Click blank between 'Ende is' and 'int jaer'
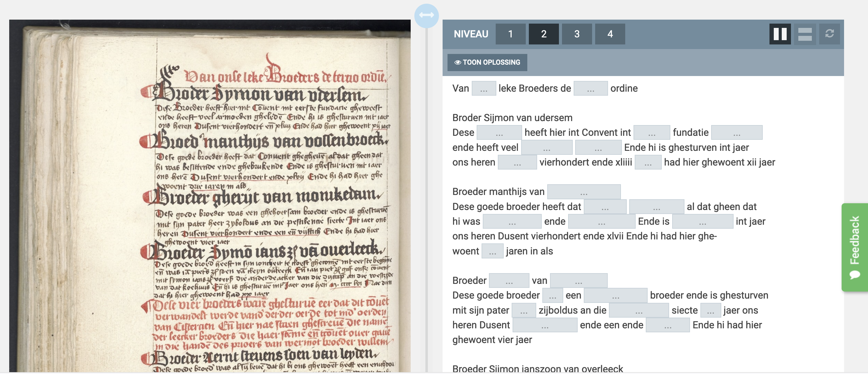This screenshot has height=374, width=868. [702, 222]
